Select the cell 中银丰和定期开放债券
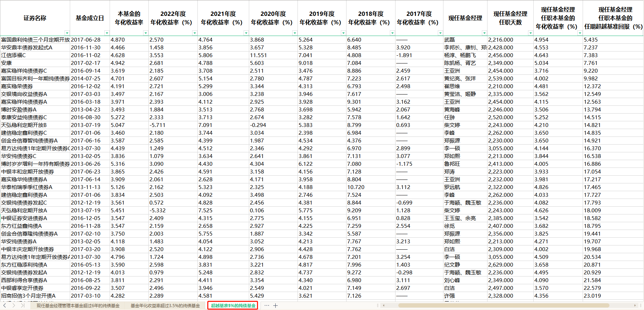This screenshot has height=310, width=644. pos(35,172)
